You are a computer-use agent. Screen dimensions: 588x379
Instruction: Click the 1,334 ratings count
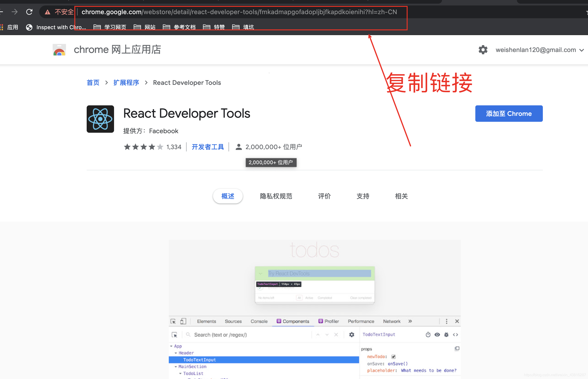(x=174, y=147)
